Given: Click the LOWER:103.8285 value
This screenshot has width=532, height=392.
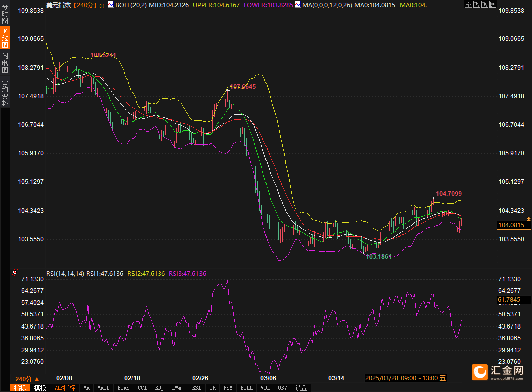Looking at the screenshot, I should pyautogui.click(x=269, y=5).
